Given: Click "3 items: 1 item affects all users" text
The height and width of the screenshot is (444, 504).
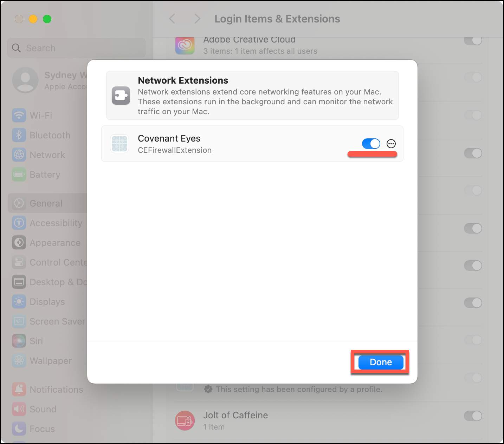Looking at the screenshot, I should (x=260, y=51).
